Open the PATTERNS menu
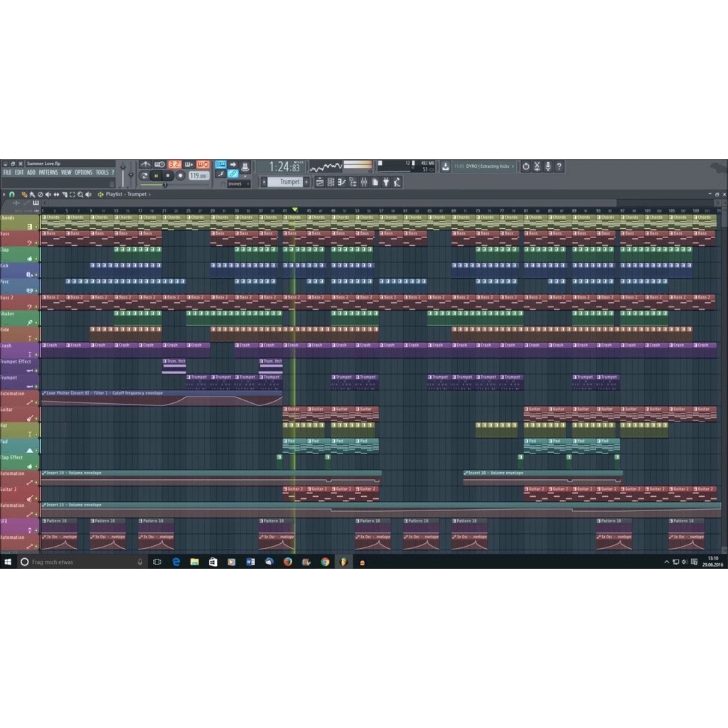This screenshot has height=728, width=728. [x=48, y=172]
